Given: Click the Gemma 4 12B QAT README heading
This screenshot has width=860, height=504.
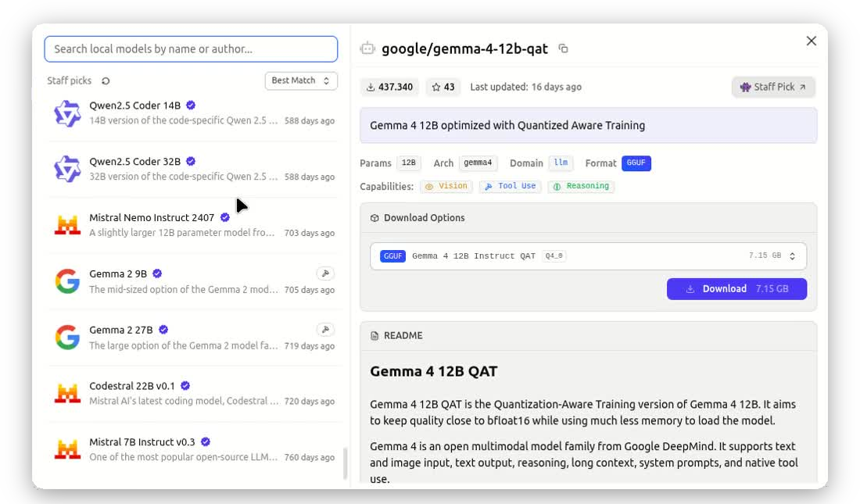Looking at the screenshot, I should (x=433, y=371).
